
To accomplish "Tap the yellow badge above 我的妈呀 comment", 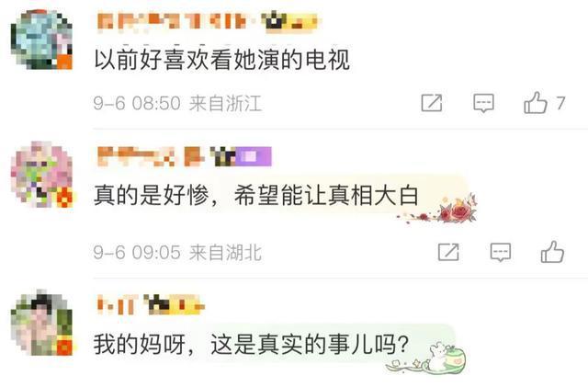I will 175,304.
